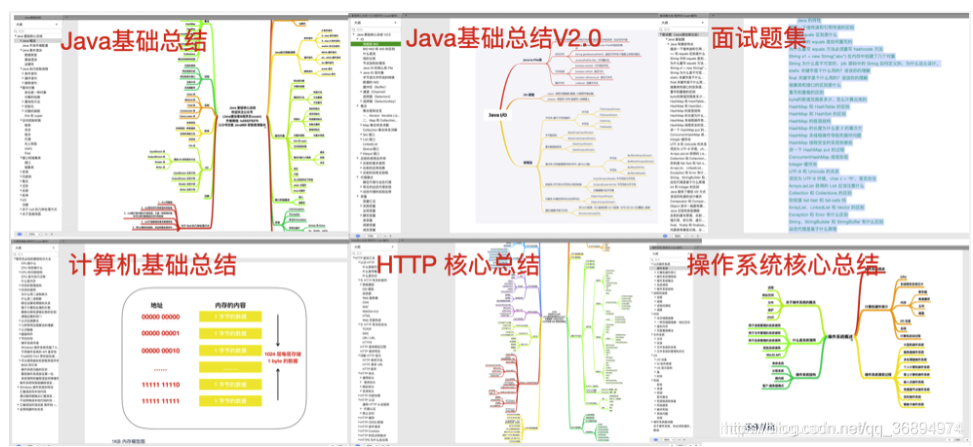
Task: Select '选择键 (SelectionKey)' in the outline
Action: pos(379,101)
